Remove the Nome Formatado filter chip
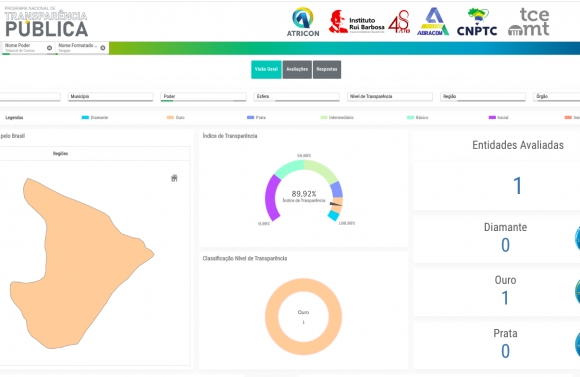 click(103, 48)
